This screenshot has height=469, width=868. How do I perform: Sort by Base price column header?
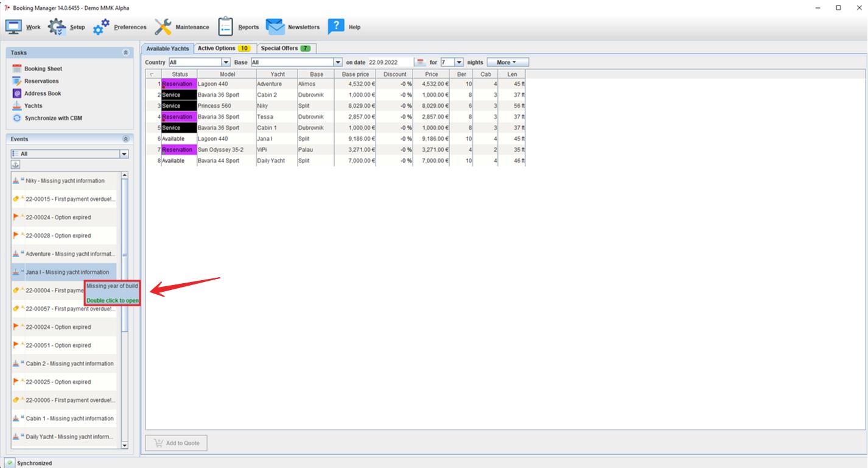[355, 74]
